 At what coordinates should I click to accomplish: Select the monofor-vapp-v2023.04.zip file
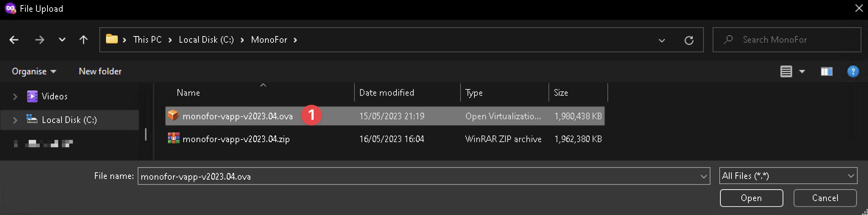tap(236, 139)
